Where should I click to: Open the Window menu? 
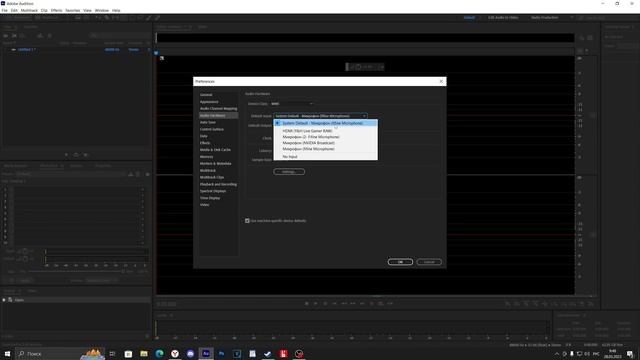pyautogui.click(x=102, y=10)
